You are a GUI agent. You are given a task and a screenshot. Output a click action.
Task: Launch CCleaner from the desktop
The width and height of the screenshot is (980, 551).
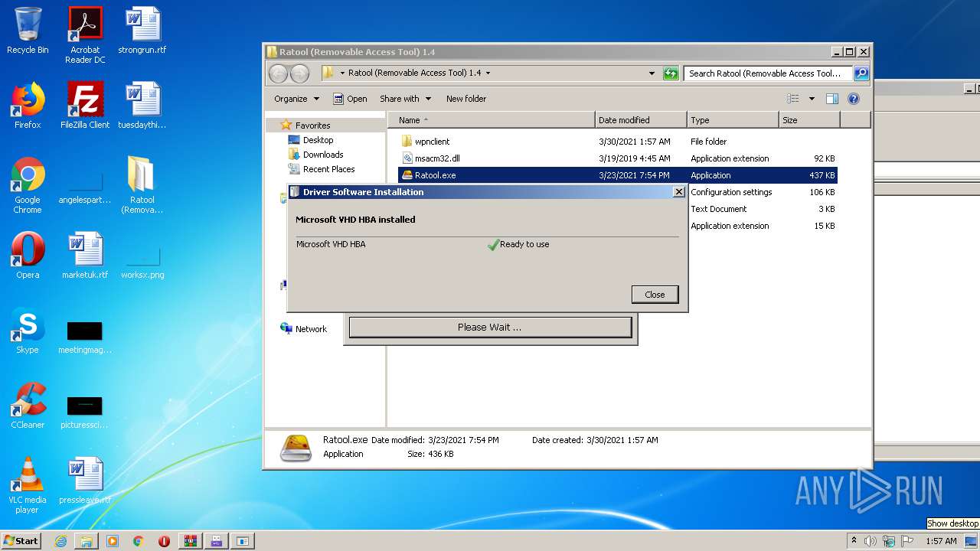point(28,406)
